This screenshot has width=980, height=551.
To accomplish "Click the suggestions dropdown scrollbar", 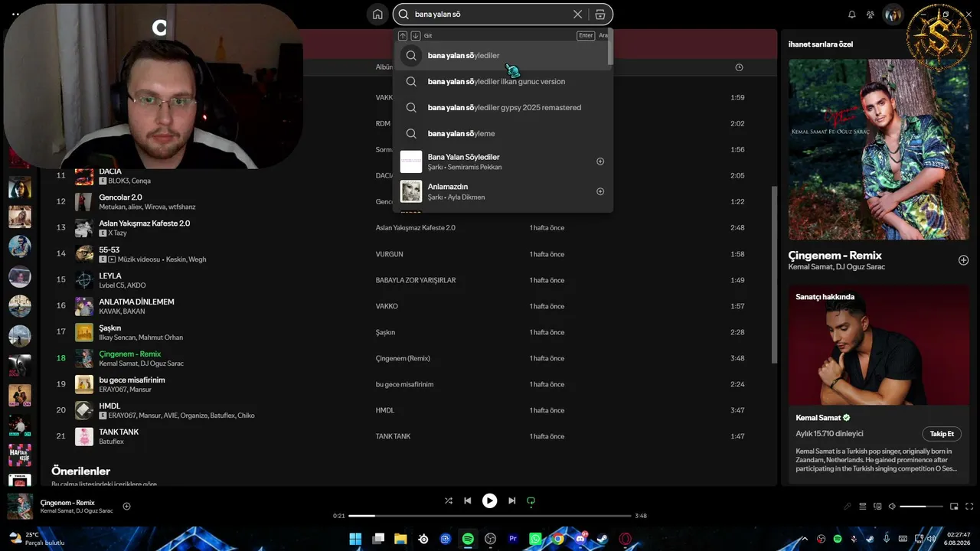I will pos(610,47).
